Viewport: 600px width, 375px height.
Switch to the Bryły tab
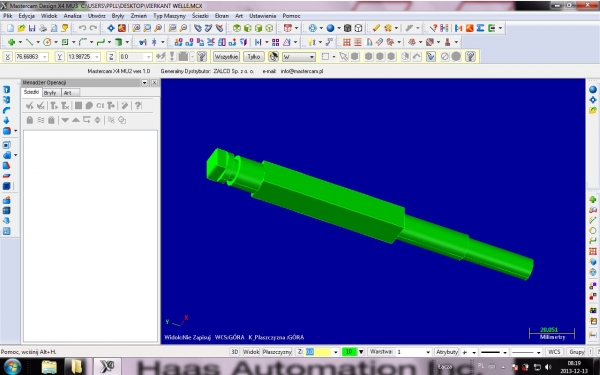point(50,93)
